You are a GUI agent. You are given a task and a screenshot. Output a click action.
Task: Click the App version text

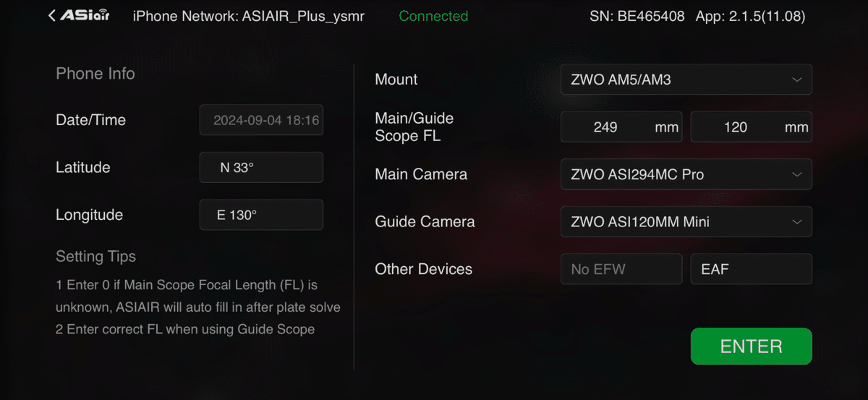(x=751, y=16)
